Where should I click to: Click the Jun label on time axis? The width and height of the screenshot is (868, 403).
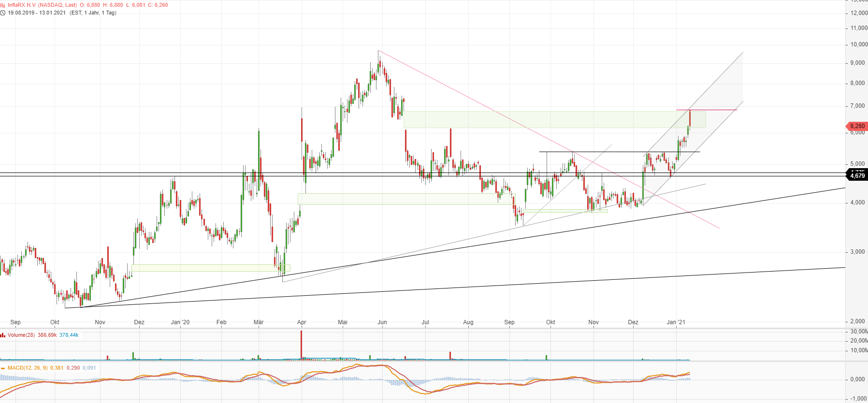tap(382, 322)
